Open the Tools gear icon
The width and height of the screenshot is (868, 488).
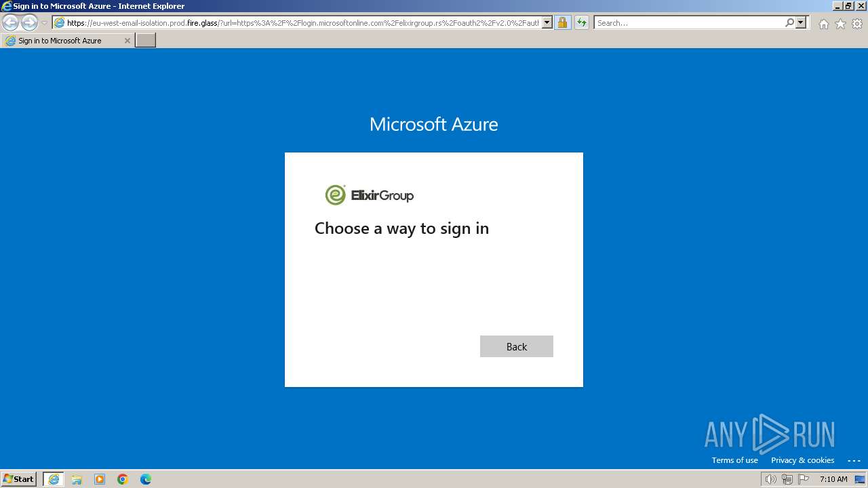pos(857,24)
